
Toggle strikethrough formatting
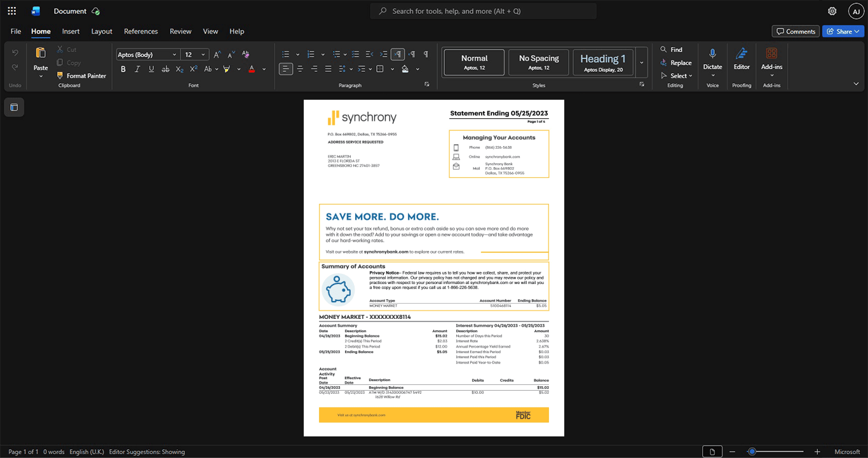pos(165,69)
